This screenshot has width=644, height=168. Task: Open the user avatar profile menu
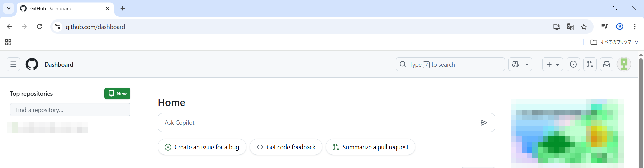point(624,64)
